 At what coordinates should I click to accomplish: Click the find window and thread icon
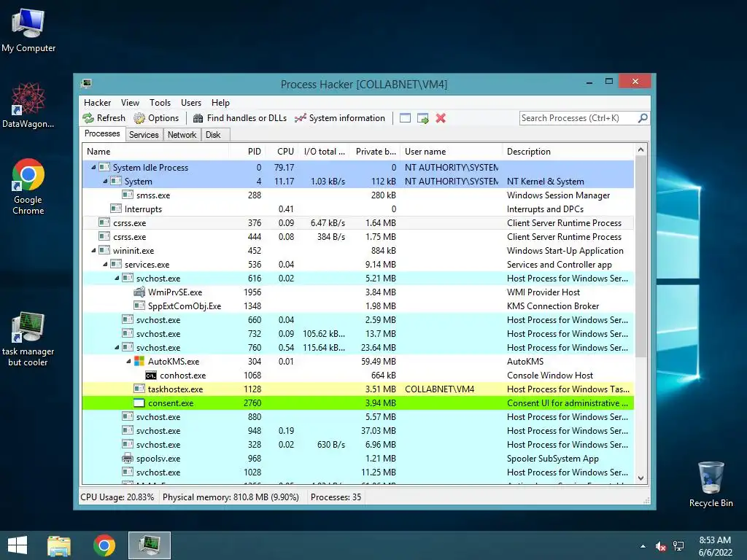[x=422, y=118]
